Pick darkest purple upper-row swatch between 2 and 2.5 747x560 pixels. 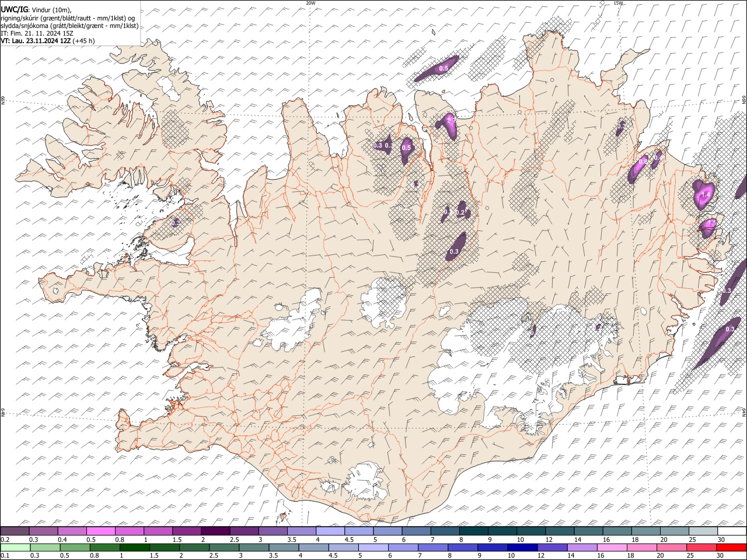(x=215, y=531)
